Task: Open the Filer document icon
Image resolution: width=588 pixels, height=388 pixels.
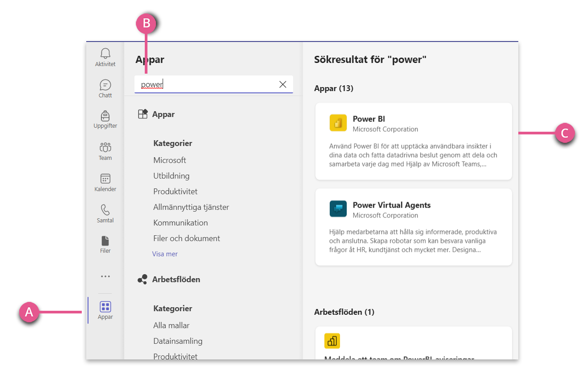Action: click(105, 241)
